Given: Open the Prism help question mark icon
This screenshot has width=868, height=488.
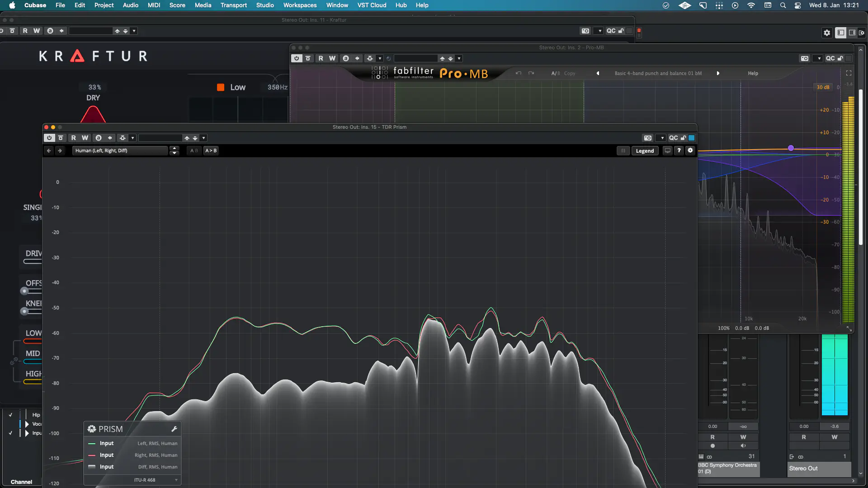Looking at the screenshot, I should [679, 150].
